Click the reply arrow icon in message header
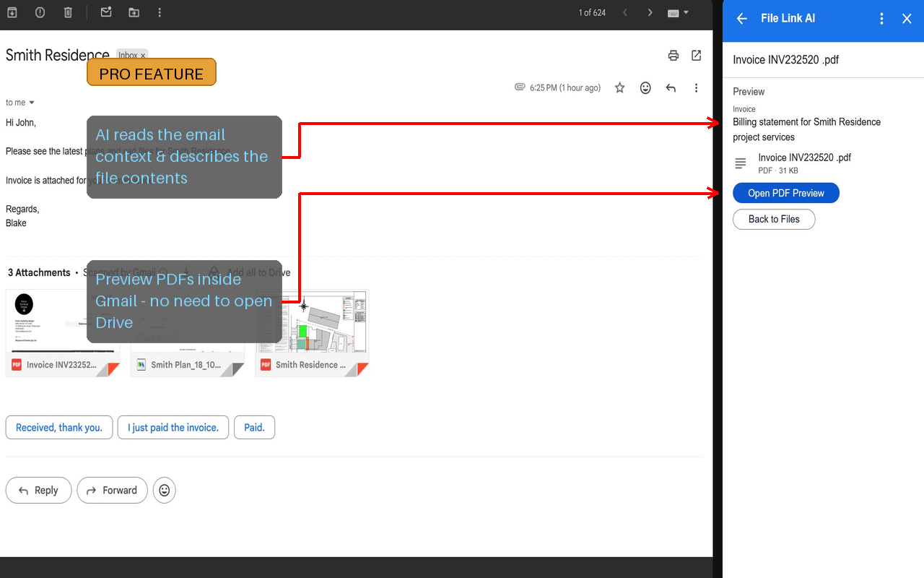The width and height of the screenshot is (924, 578). (671, 87)
